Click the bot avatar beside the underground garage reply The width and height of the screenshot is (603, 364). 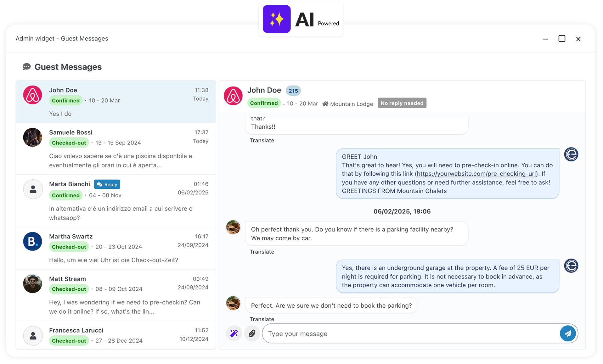click(571, 266)
